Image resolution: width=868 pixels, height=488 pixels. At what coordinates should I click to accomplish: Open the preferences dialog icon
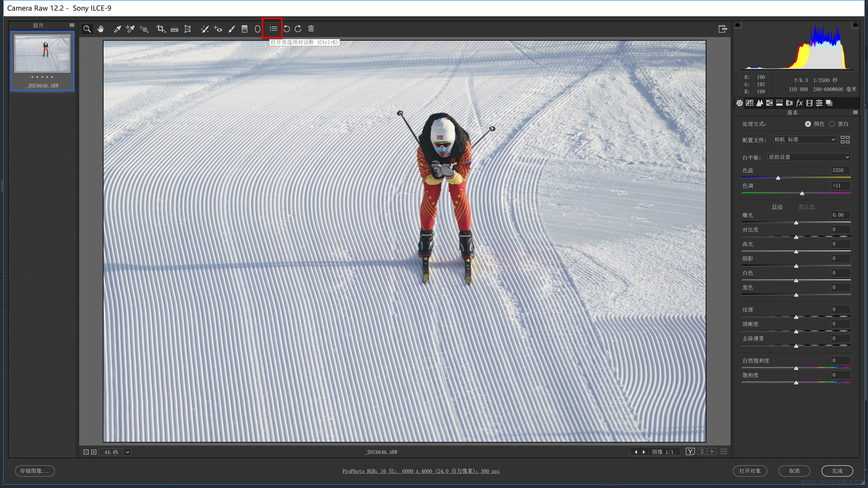click(273, 29)
